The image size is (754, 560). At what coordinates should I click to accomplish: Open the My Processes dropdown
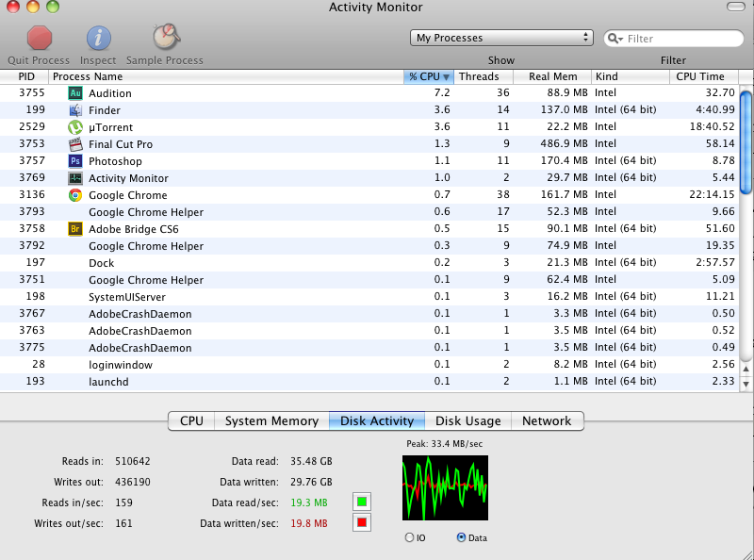click(501, 38)
